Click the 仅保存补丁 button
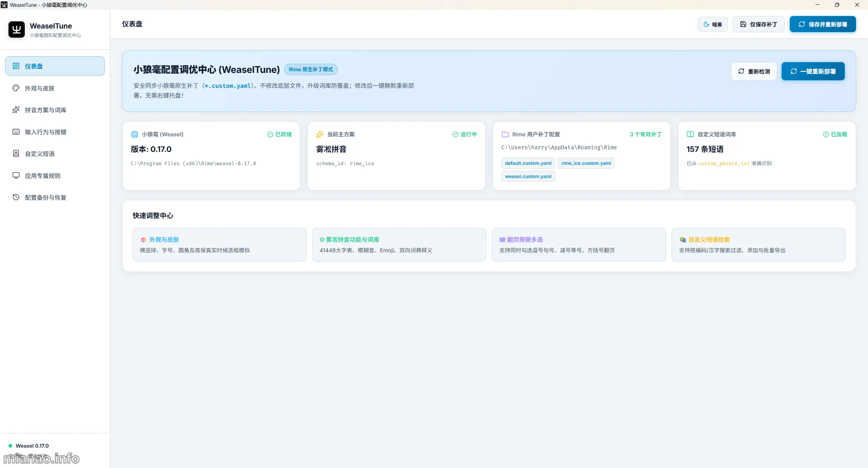868x468 pixels. coord(758,24)
